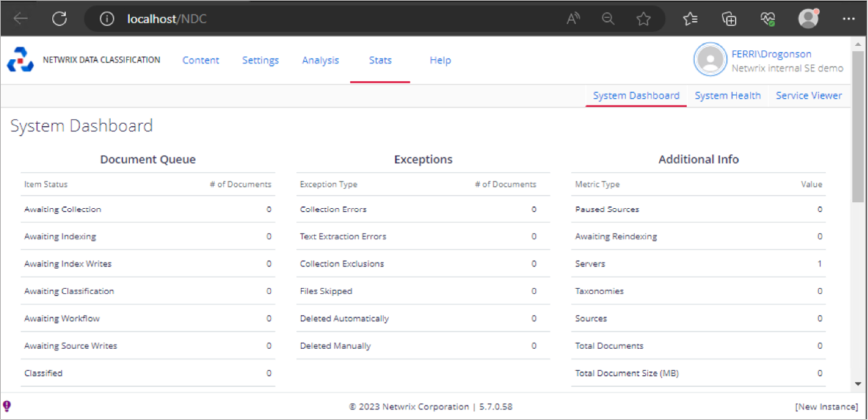Switch to the System Health tab
This screenshot has width=868, height=420.
[x=727, y=96]
